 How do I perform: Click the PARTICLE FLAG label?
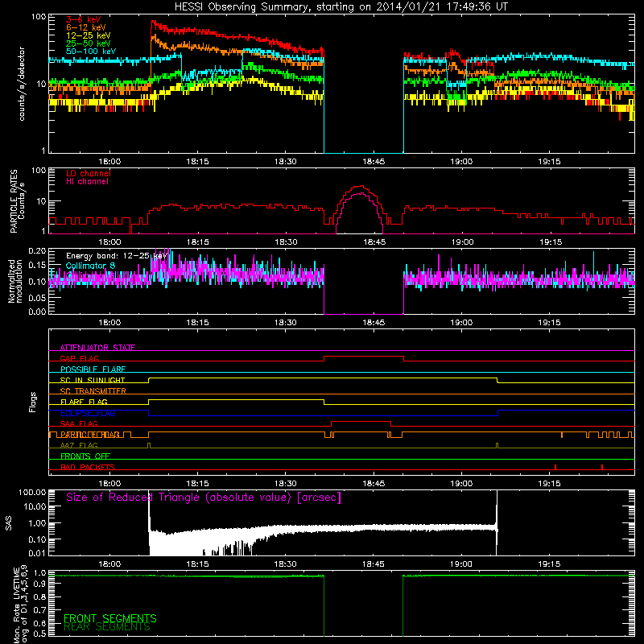90,435
